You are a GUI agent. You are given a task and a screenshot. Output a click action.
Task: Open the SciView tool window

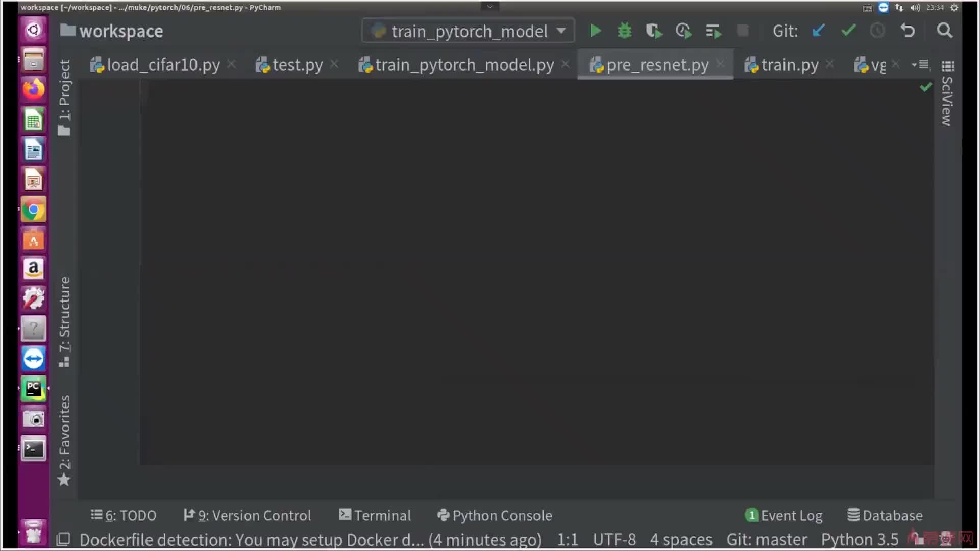(x=947, y=93)
